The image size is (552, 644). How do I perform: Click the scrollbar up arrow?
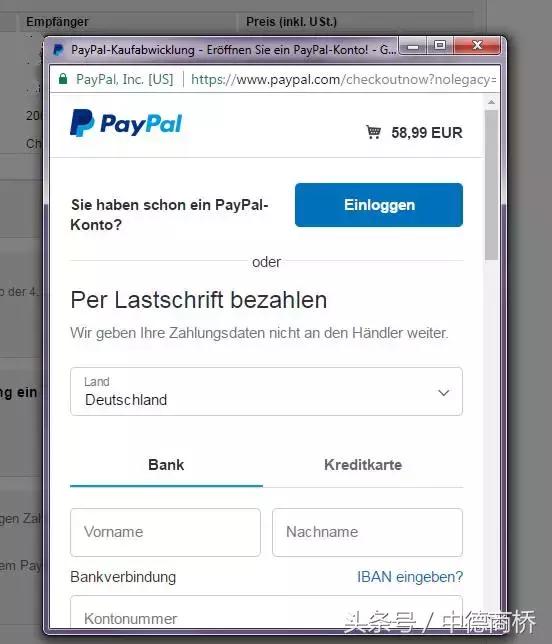491,102
